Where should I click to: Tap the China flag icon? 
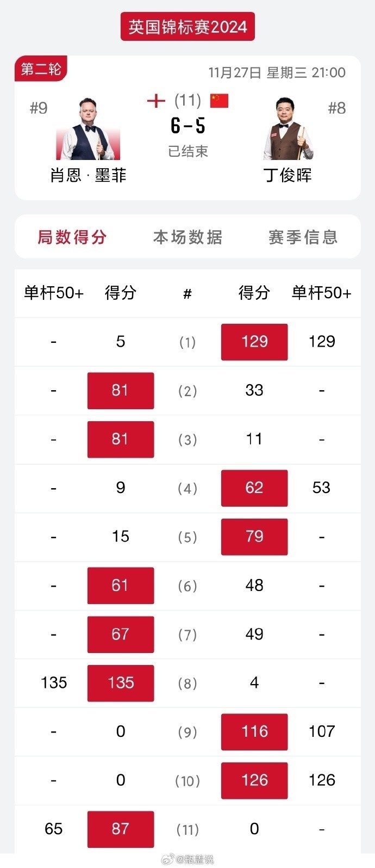(x=219, y=101)
